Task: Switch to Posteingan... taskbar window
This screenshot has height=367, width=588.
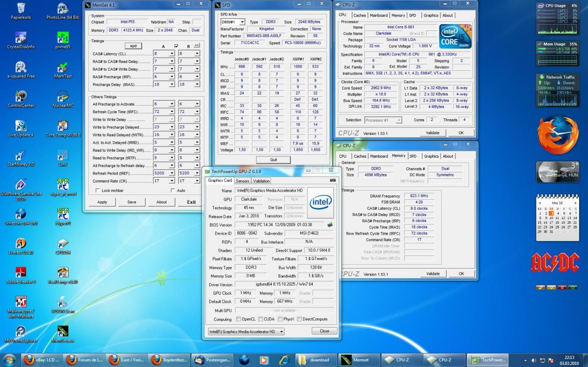Action: (212, 360)
